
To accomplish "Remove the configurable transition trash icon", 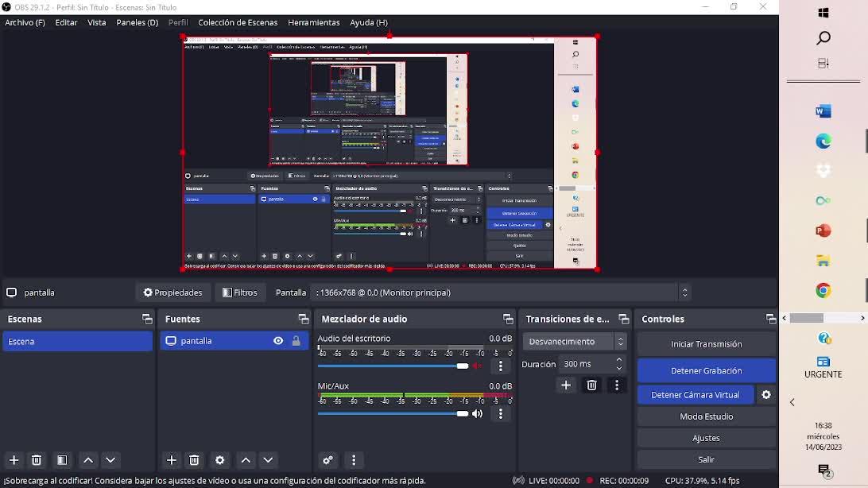I will (591, 385).
